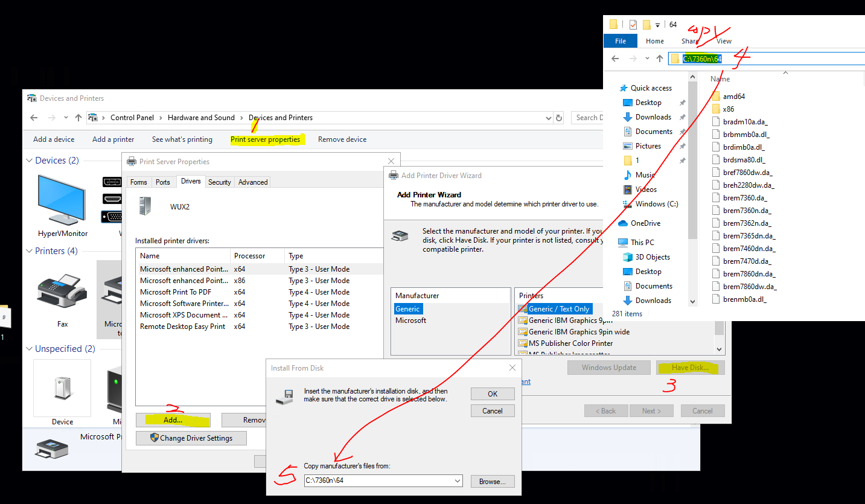This screenshot has height=504, width=865.
Task: Sort drivers by Type column header
Action: pos(334,256)
